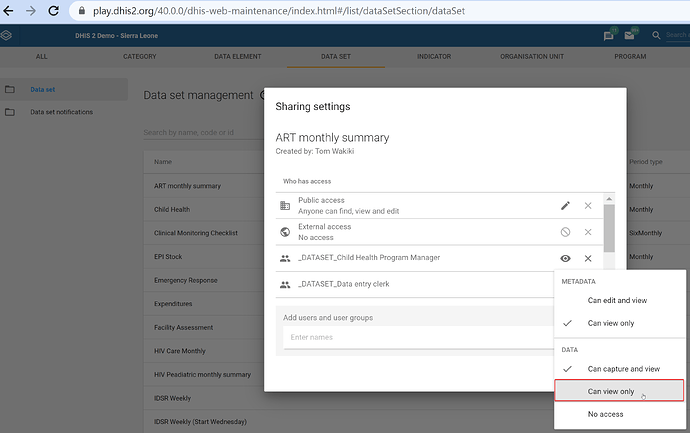Remove External access with its X icon
The height and width of the screenshot is (433, 690).
coord(588,232)
